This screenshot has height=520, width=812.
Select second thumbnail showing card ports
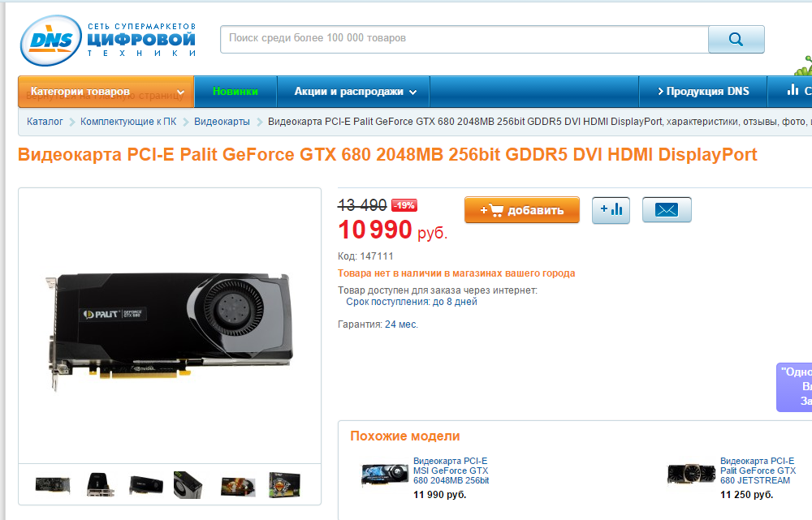[x=100, y=485]
